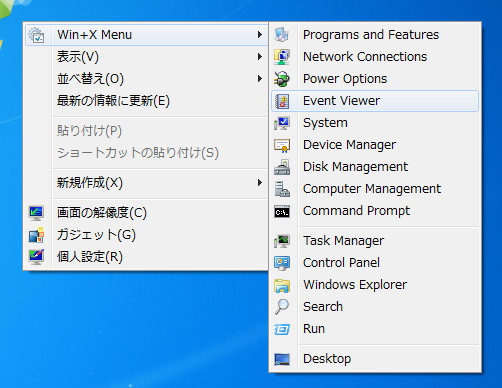502x388 pixels.
Task: Click the Network Connections icon
Action: tap(282, 57)
